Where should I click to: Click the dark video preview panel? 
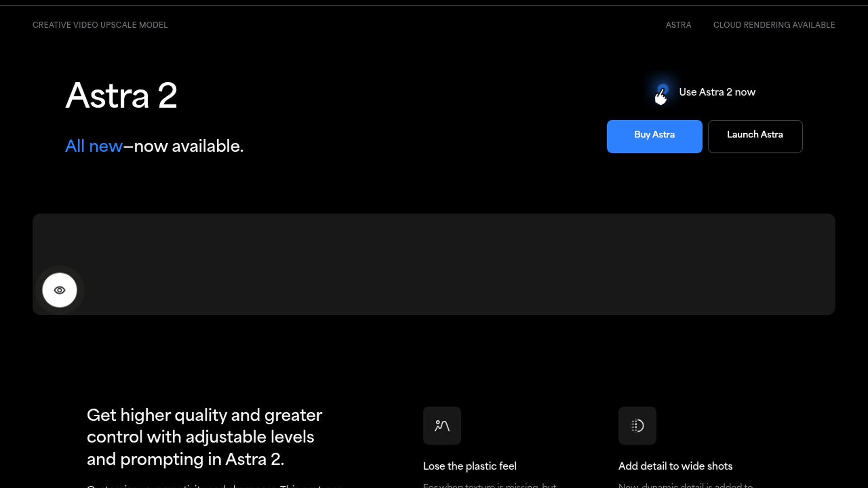tap(434, 264)
